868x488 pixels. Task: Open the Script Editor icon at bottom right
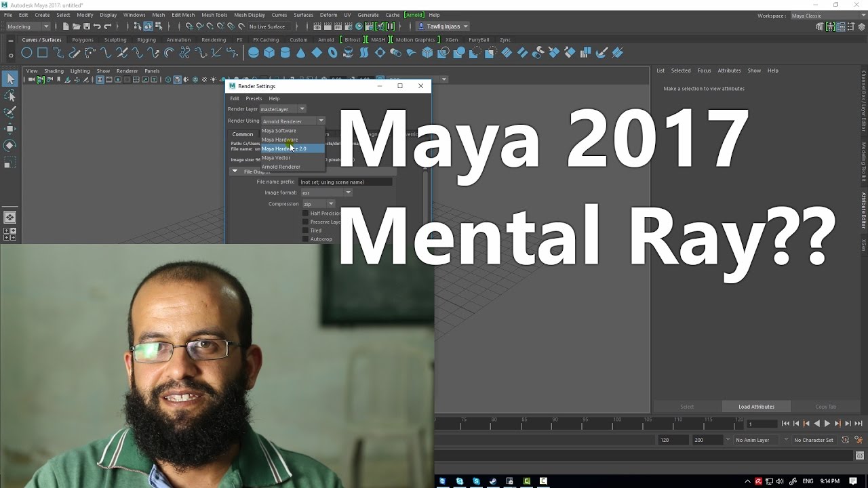tap(860, 455)
